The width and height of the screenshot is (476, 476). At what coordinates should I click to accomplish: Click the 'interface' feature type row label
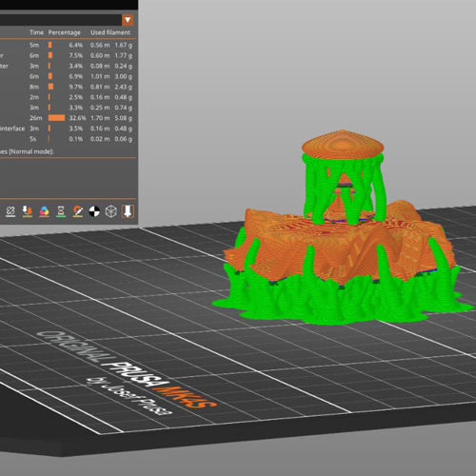(x=12, y=129)
